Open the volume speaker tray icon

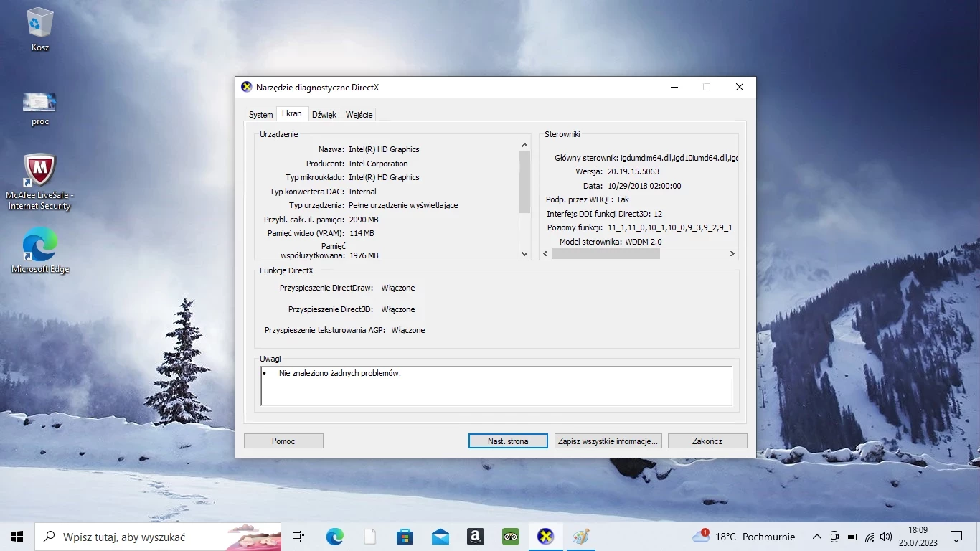coord(887,537)
